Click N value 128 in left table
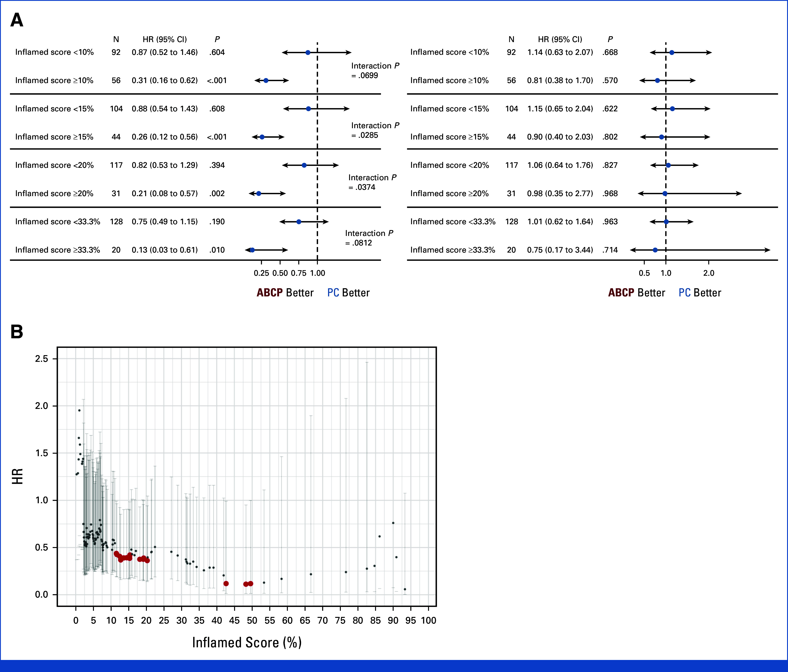This screenshot has width=788, height=672. (116, 221)
